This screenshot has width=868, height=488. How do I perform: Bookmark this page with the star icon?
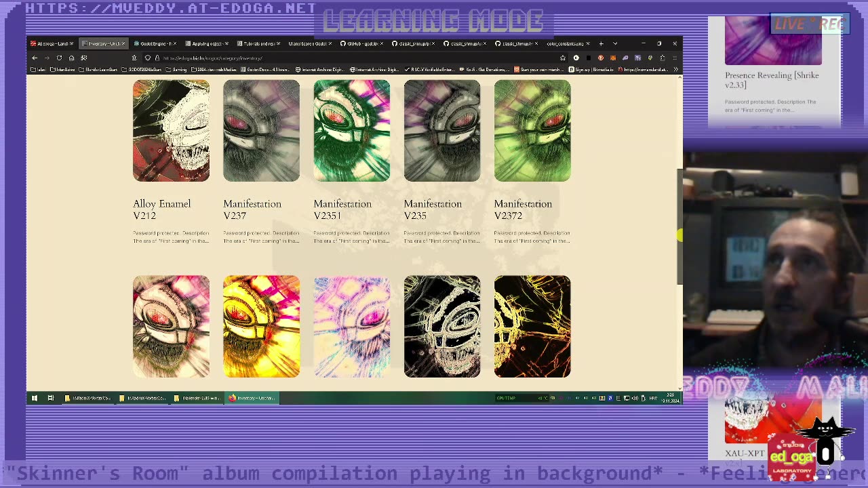coord(562,58)
